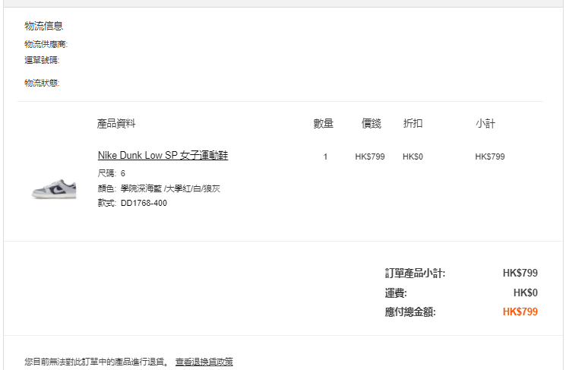Click the 產品資料 column header
The width and height of the screenshot is (588, 370).
pyautogui.click(x=116, y=123)
